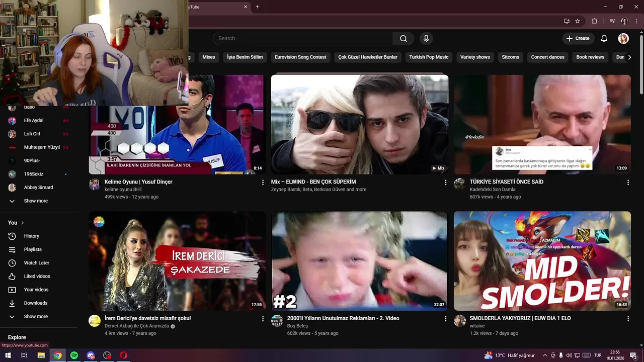The height and width of the screenshot is (362, 644).
Task: Open Watch Later in the sidebar
Action: 39,263
